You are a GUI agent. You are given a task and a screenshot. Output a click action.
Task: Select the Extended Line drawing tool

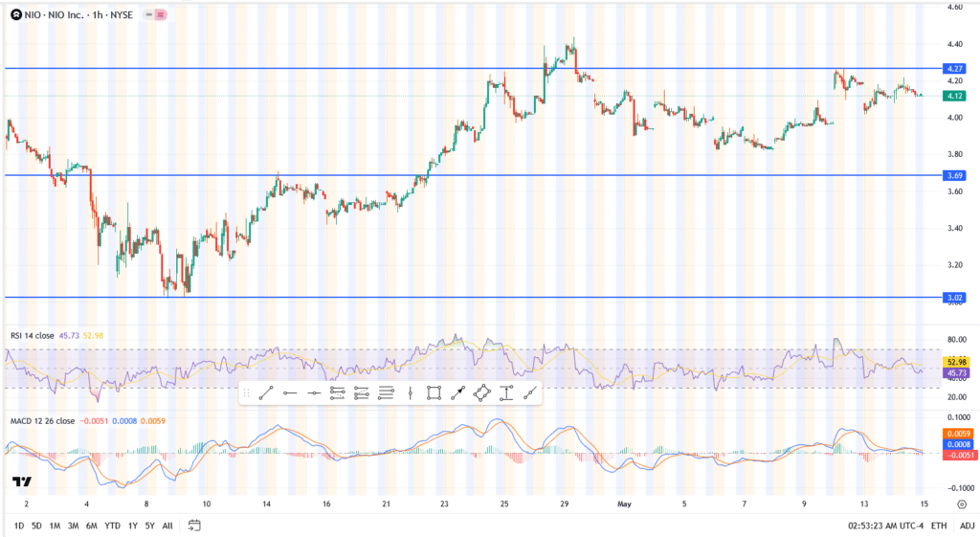click(x=530, y=393)
